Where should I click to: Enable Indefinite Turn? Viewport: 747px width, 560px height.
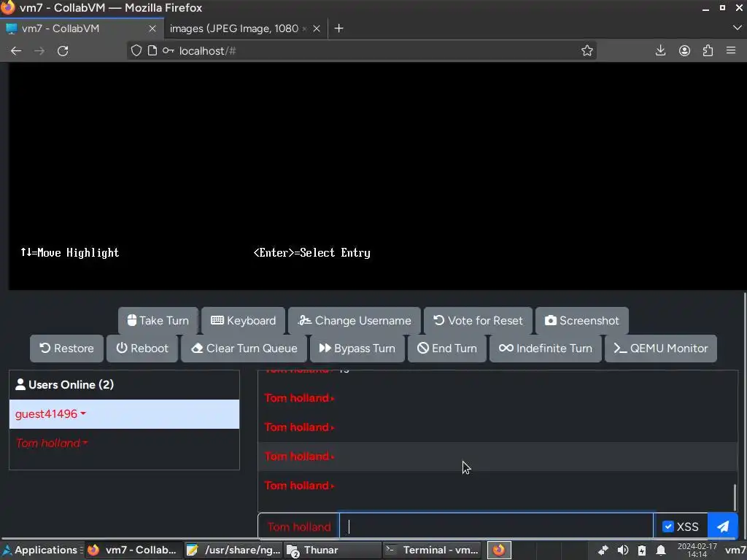click(546, 348)
